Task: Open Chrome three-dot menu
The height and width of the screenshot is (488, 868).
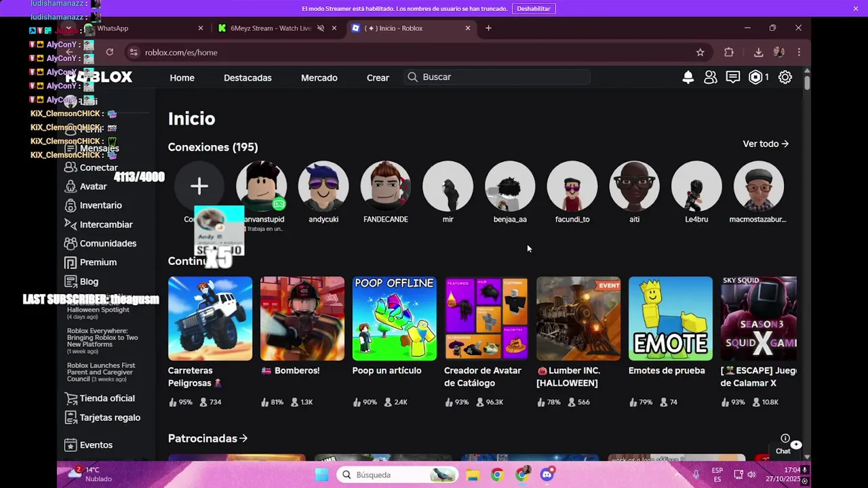Action: tap(799, 52)
